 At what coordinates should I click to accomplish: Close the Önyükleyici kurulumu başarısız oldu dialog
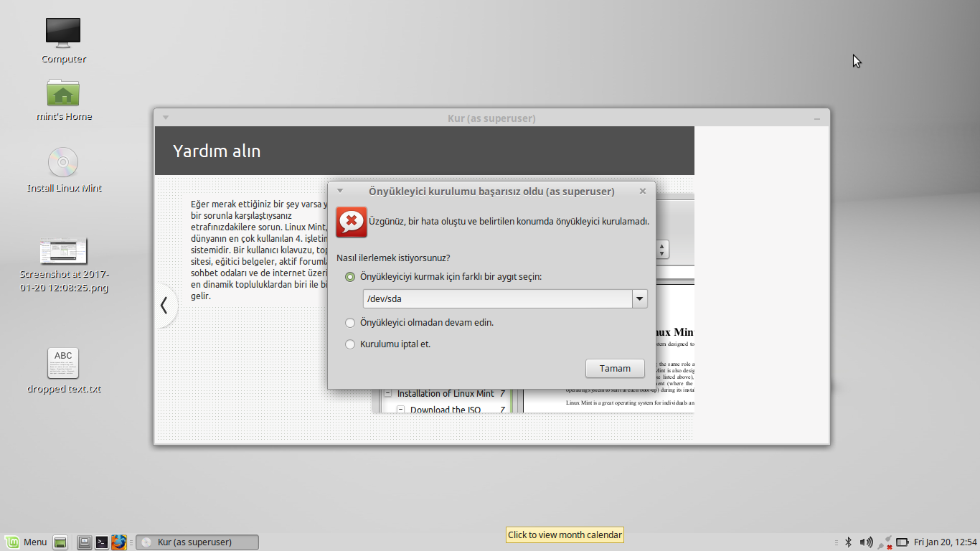(643, 191)
